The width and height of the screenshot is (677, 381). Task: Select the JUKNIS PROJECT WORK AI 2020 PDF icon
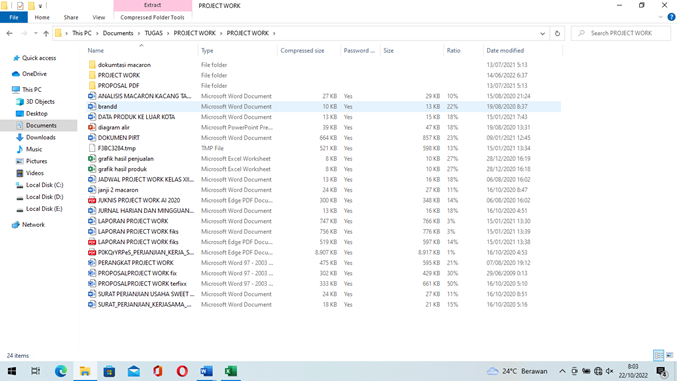[92, 200]
